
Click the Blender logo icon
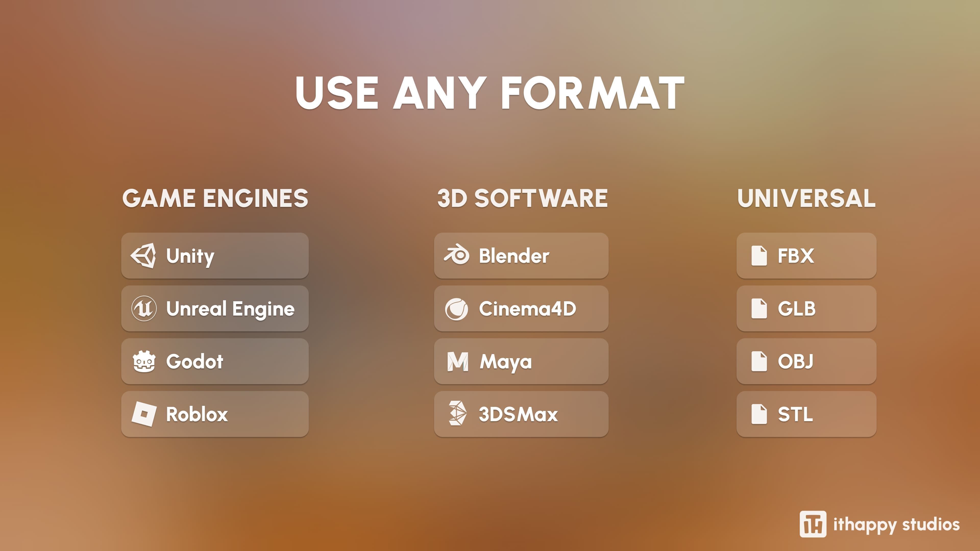tap(457, 255)
